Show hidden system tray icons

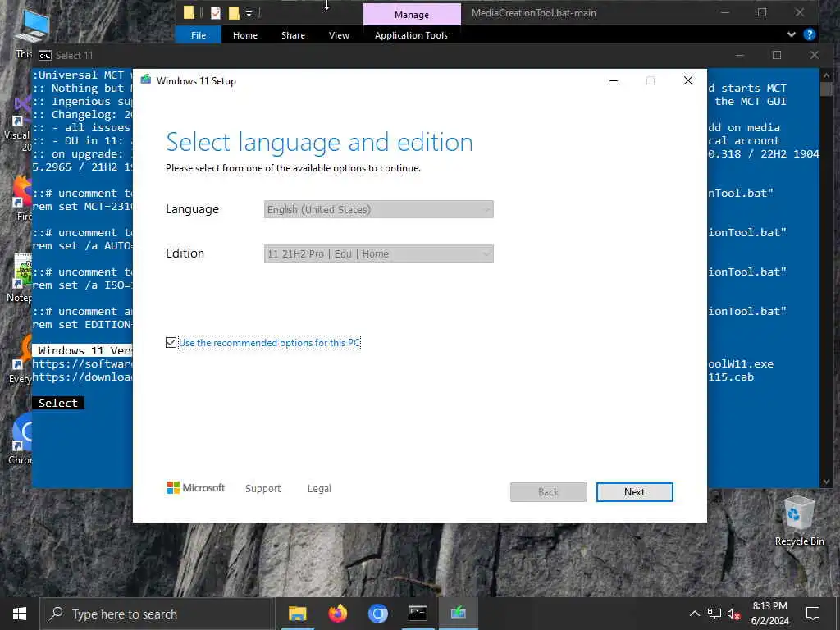(694, 614)
